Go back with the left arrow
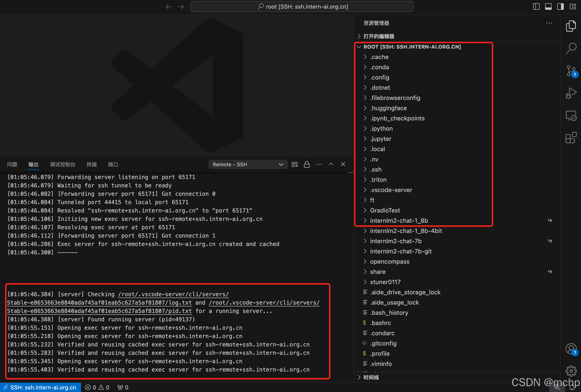The width and height of the screenshot is (581, 392). [169, 7]
